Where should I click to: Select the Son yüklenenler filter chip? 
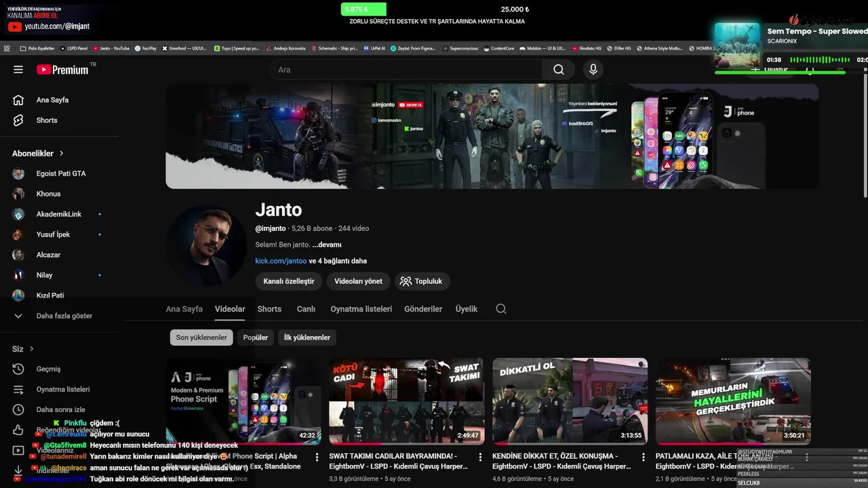click(201, 338)
